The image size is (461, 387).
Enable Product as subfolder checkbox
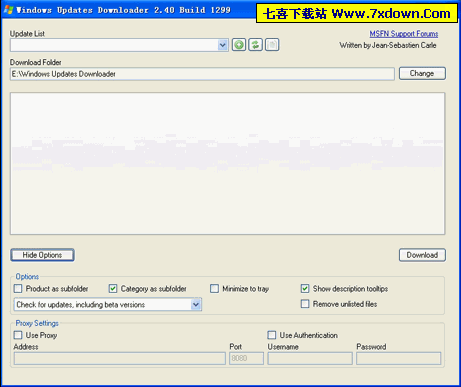(18, 288)
